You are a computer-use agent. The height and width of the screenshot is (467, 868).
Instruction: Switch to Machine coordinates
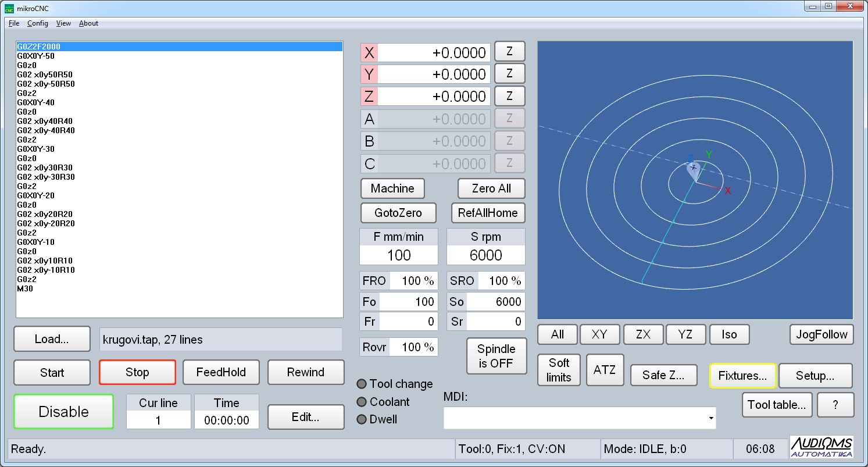coord(392,188)
